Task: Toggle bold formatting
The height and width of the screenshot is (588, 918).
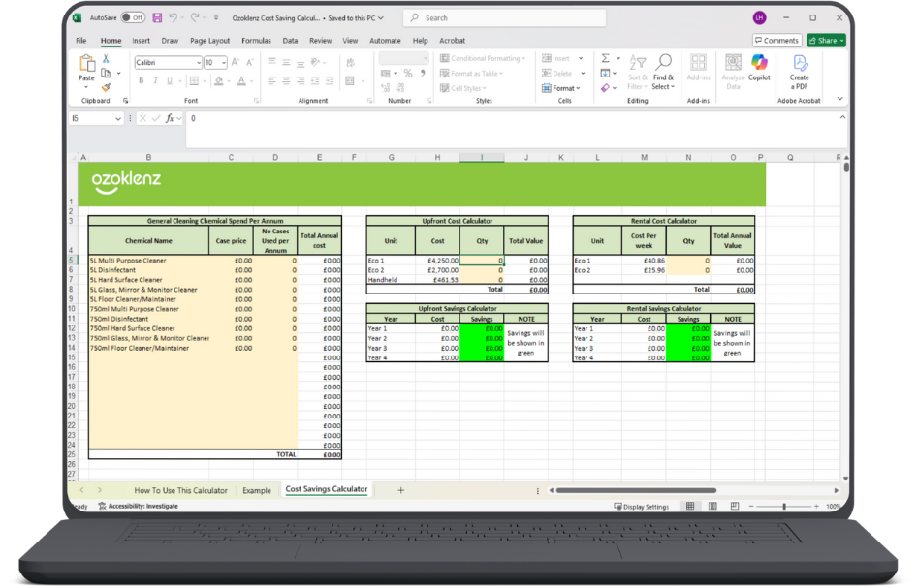Action: 142,80
